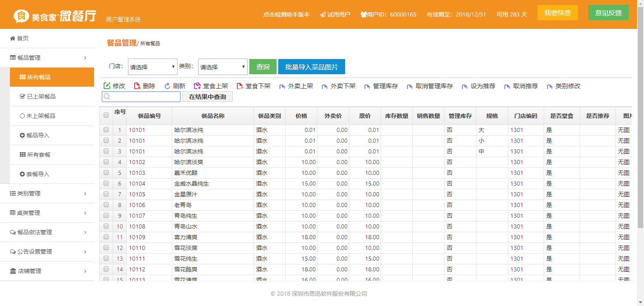
Task: Check the checkbox for 哈尔滨冰纯 row 1
Action: pos(106,129)
